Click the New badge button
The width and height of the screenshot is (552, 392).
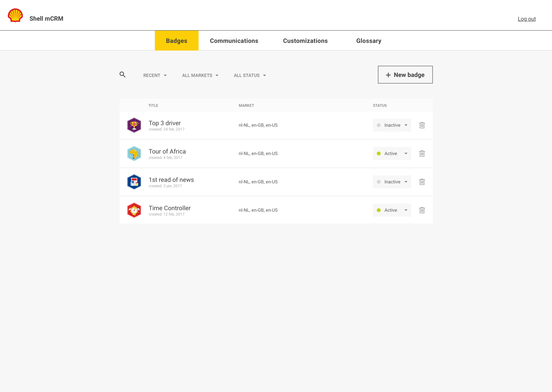[x=405, y=75]
